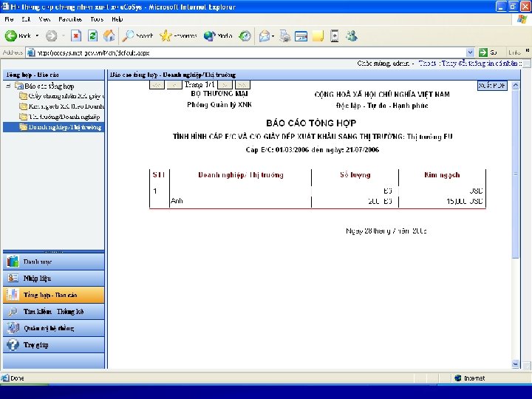Click the Go button next to address bar
This screenshot has width=532, height=399.
tap(488, 52)
